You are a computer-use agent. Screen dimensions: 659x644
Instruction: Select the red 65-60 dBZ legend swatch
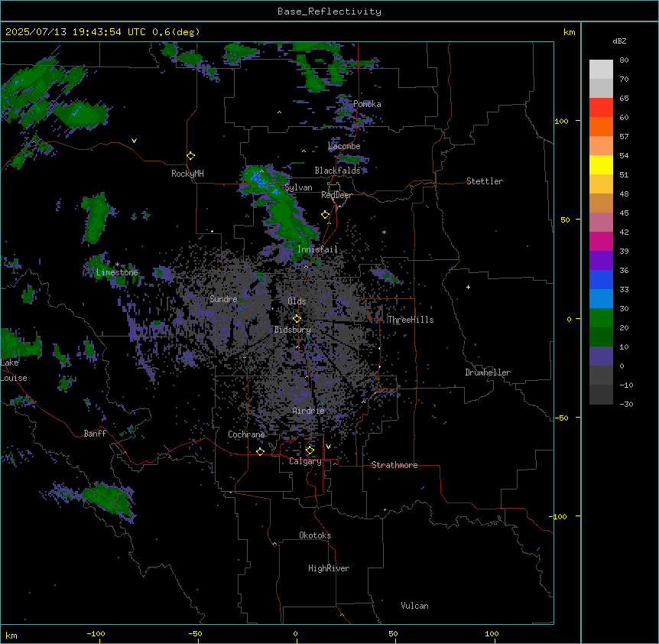tap(601, 108)
